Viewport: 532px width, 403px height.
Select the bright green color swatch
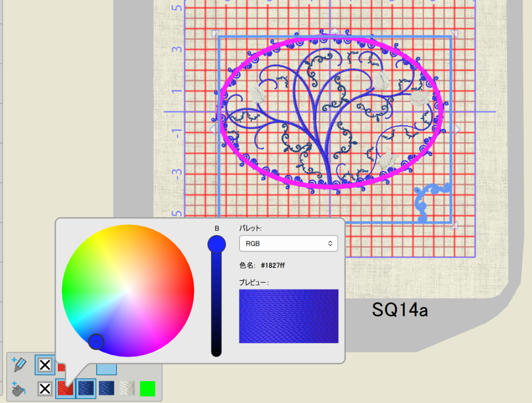point(148,388)
